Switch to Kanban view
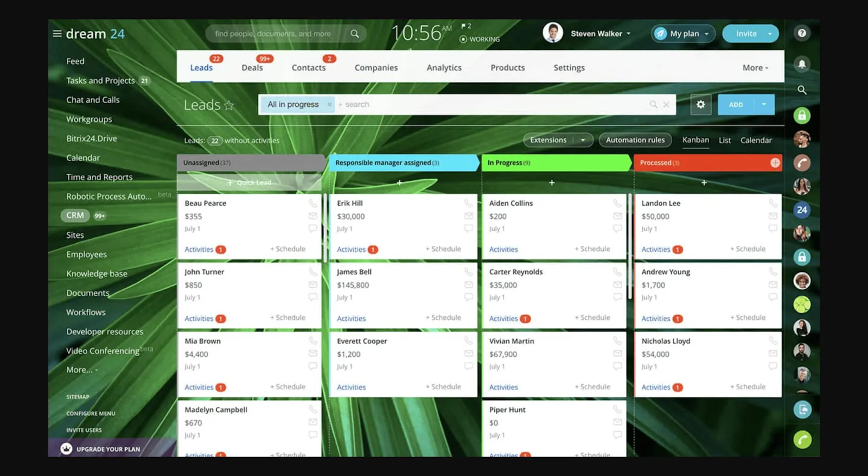 (x=695, y=140)
